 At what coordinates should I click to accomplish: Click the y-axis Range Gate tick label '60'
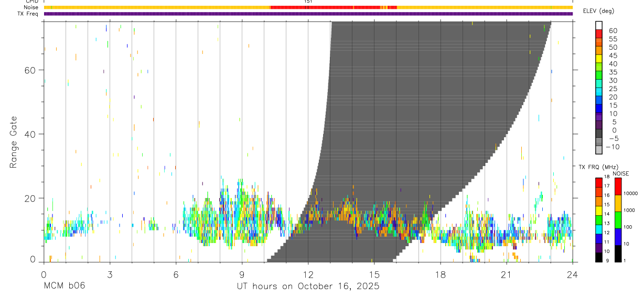[x=30, y=70]
